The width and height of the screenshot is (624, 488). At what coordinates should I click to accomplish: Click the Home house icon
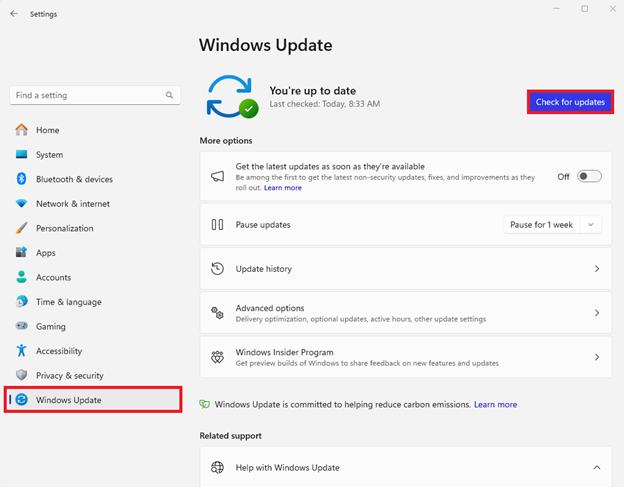[x=21, y=130]
